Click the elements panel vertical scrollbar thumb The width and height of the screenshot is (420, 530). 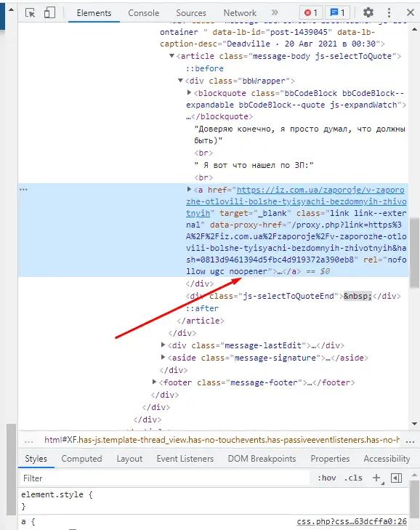tap(414, 253)
